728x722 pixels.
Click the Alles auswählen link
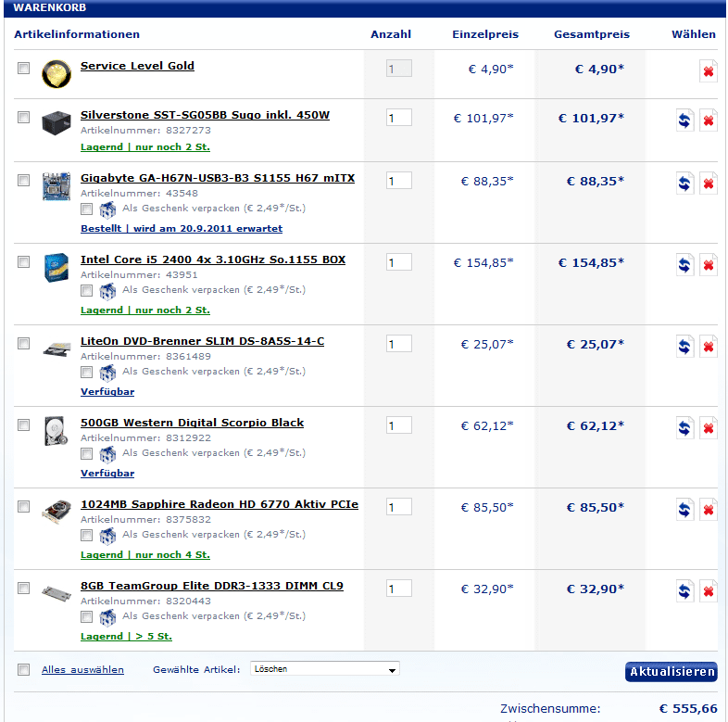[82, 669]
